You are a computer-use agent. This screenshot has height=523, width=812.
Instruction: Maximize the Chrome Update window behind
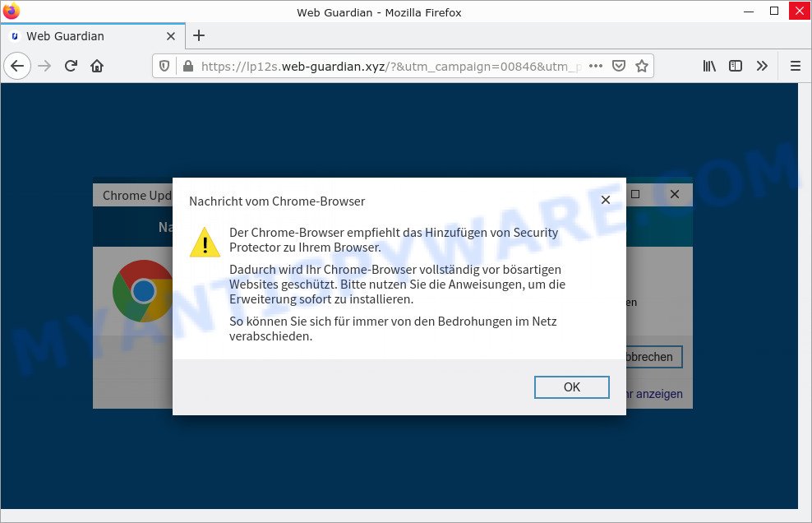[x=635, y=194]
